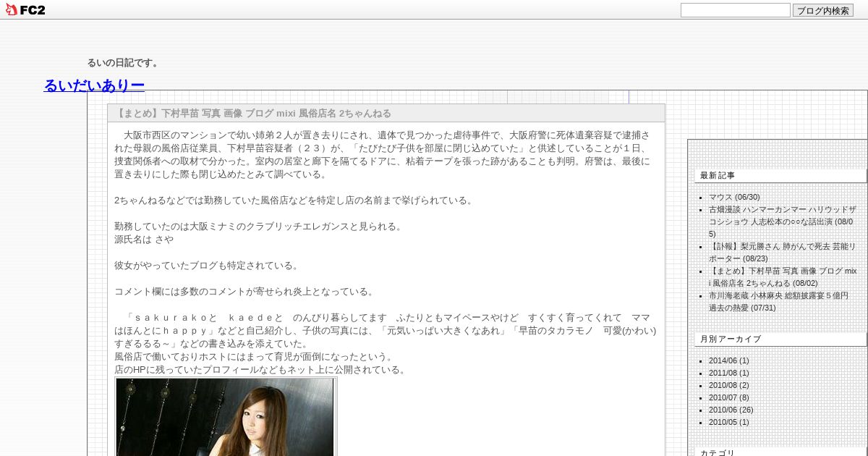The height and width of the screenshot is (456, 868).
Task: Click the FC2 logo icon
Action: point(25,9)
